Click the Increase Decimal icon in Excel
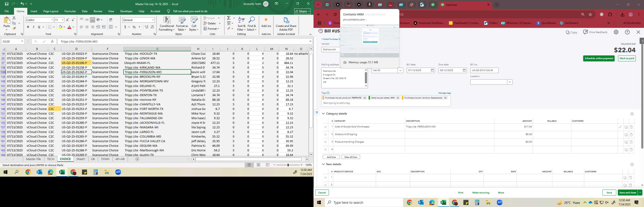This screenshot has width=644, height=207. [146, 27]
